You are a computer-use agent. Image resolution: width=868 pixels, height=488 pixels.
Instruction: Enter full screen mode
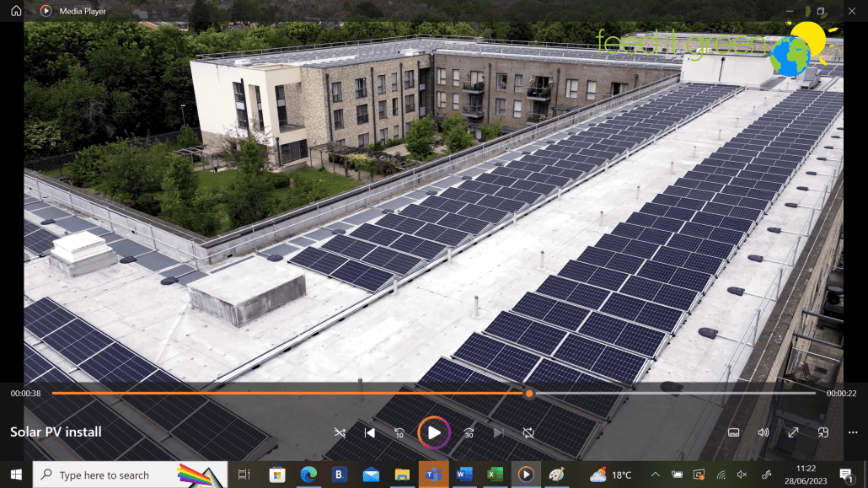(793, 432)
